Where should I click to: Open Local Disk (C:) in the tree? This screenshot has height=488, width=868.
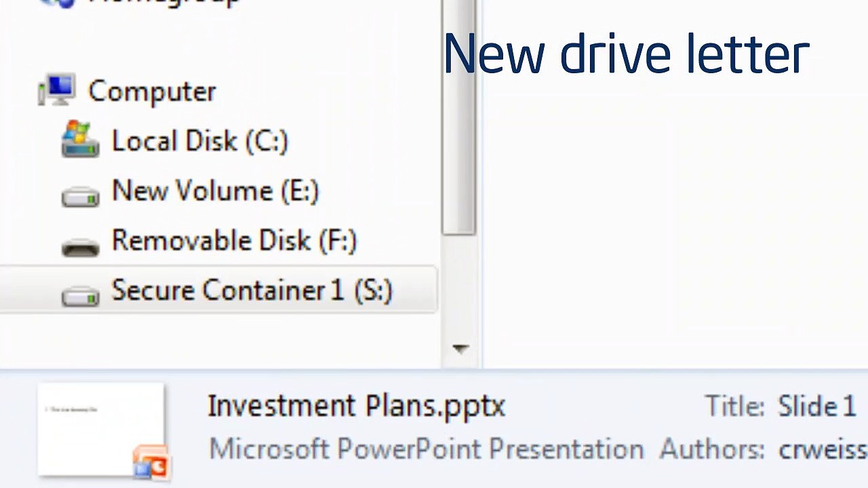pos(200,141)
